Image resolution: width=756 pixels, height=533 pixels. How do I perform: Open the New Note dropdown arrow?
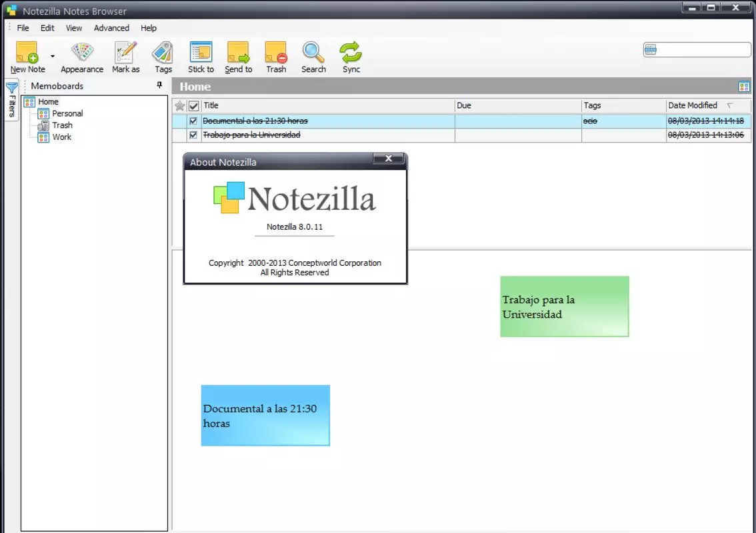click(x=53, y=57)
